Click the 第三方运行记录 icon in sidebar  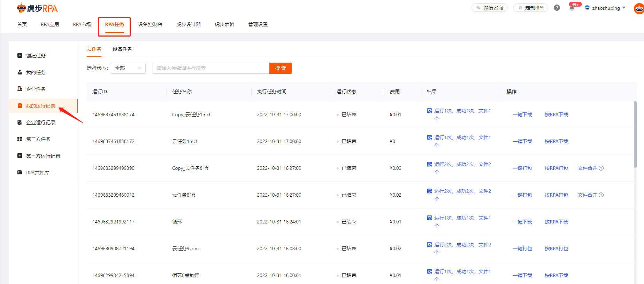[20, 156]
